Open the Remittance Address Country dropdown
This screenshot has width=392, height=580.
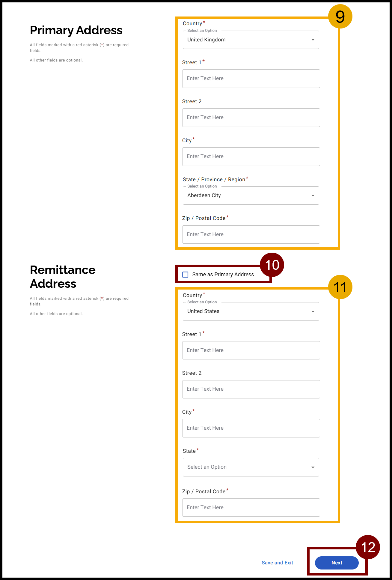(x=251, y=311)
